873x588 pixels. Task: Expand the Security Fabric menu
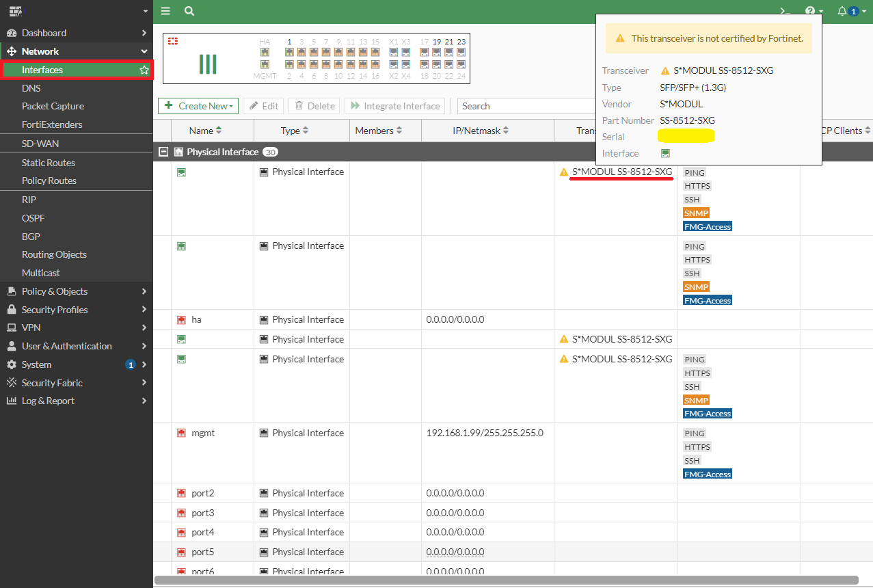pos(77,383)
